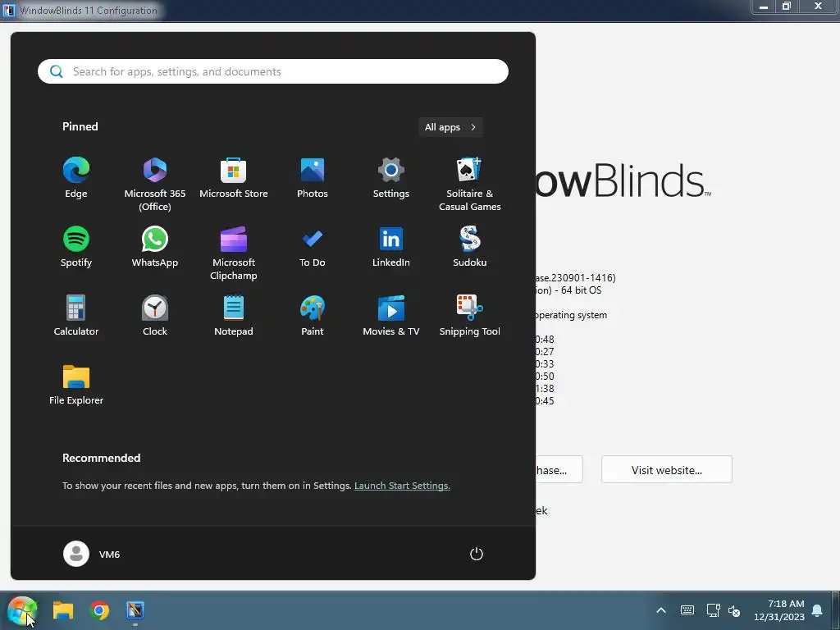Screen dimensions: 840x630
Task: Follow the Launch Start Settings link
Action: pos(402,486)
